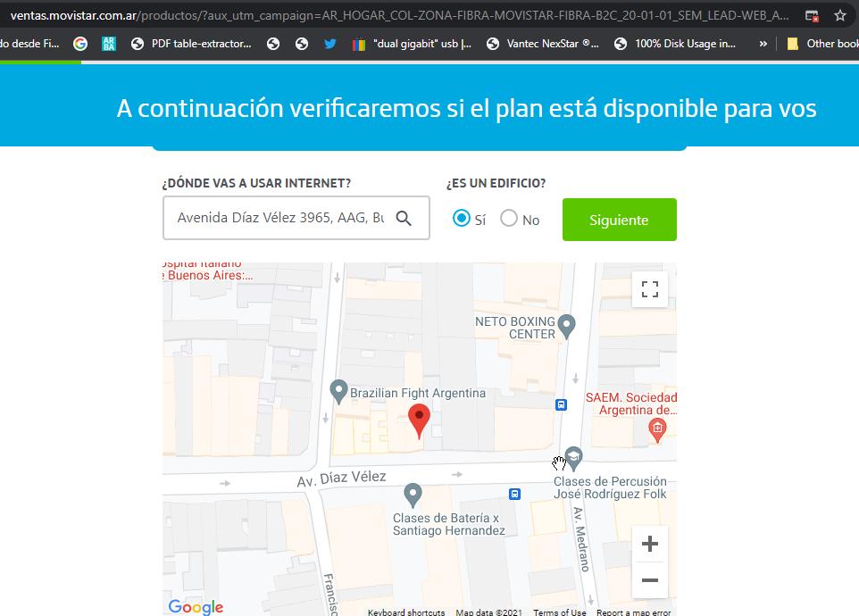Viewport: 859px width, 616px height.
Task: Click the NETO BOXING CENTER map marker
Action: [x=566, y=327]
